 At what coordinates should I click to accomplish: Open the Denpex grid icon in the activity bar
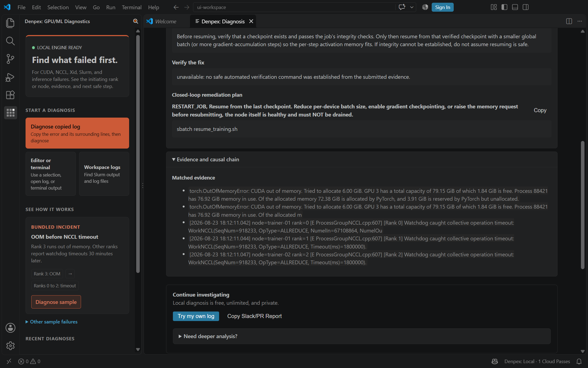10,112
